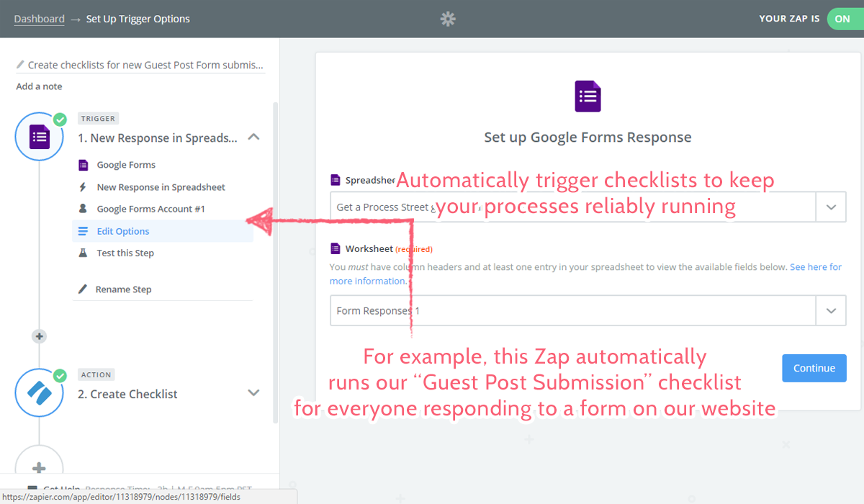
Task: Click the large Google Forms icon in panel
Action: click(x=588, y=96)
